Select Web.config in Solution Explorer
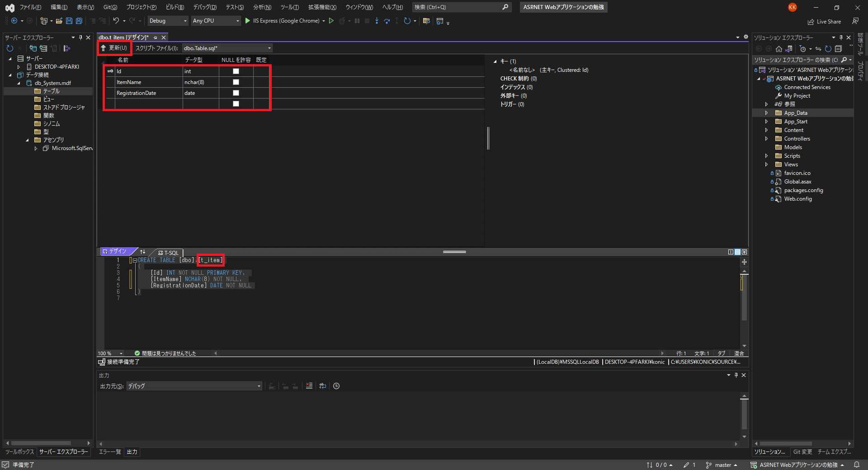Viewport: 868px width, 470px height. click(x=798, y=199)
